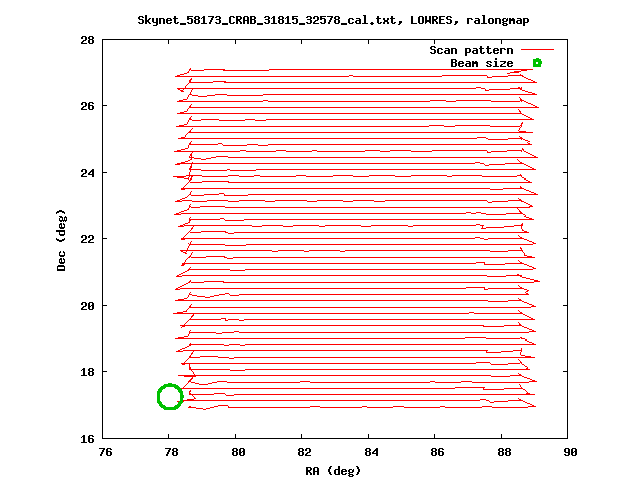The height and width of the screenshot is (480, 640).
Task: Click the RA axis tick label 78
Action: pyautogui.click(x=171, y=452)
